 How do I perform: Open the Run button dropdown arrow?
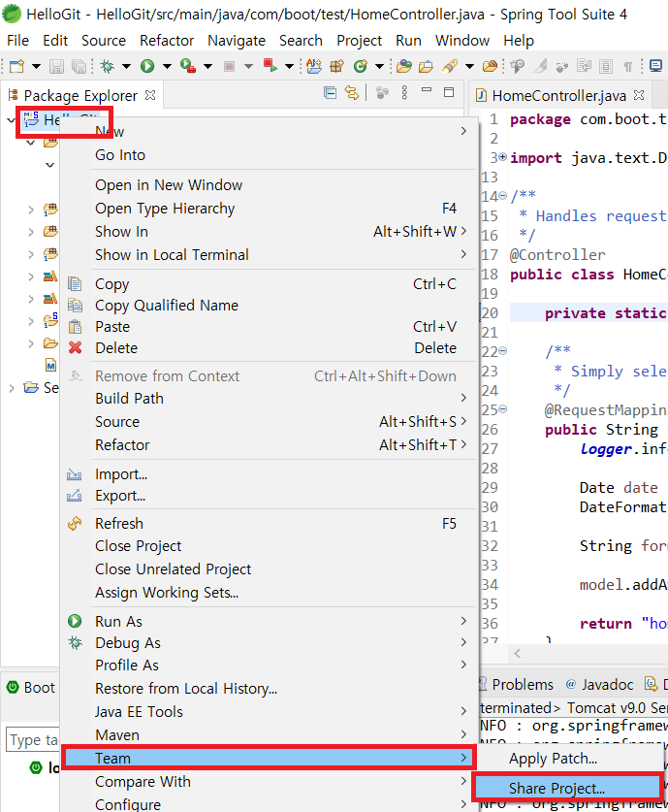(x=167, y=66)
